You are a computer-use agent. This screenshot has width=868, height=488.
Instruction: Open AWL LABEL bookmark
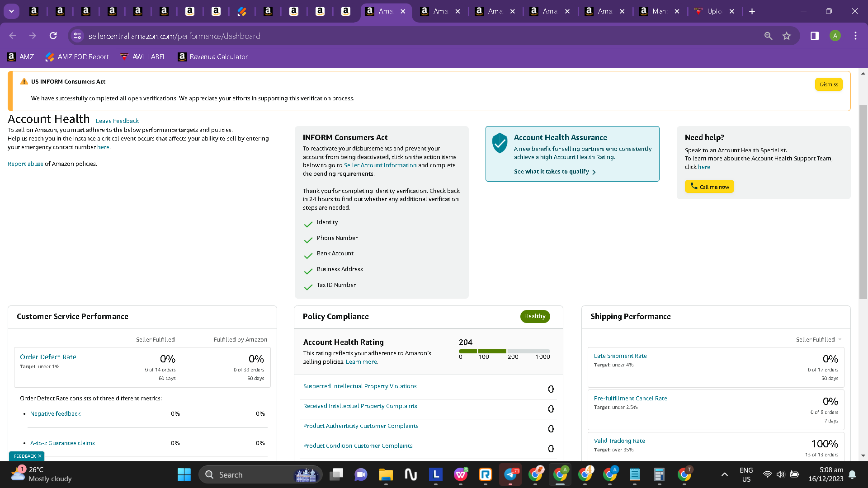click(143, 57)
